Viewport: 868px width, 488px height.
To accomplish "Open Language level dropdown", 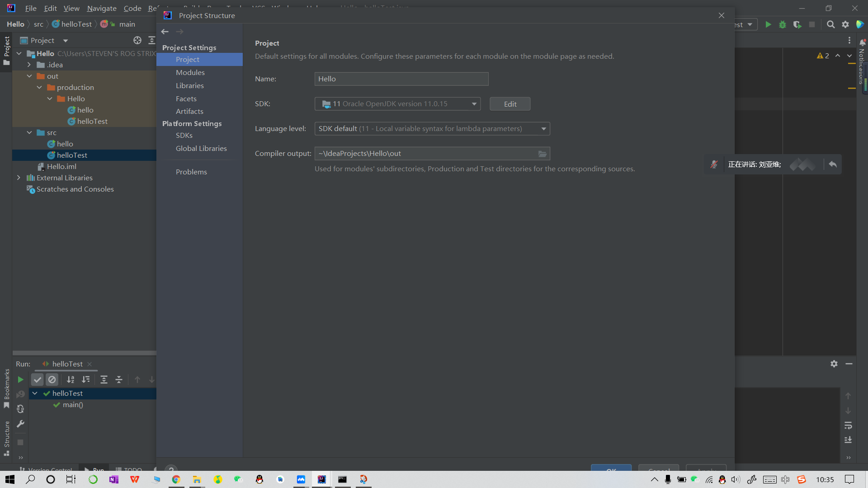I will coord(432,129).
